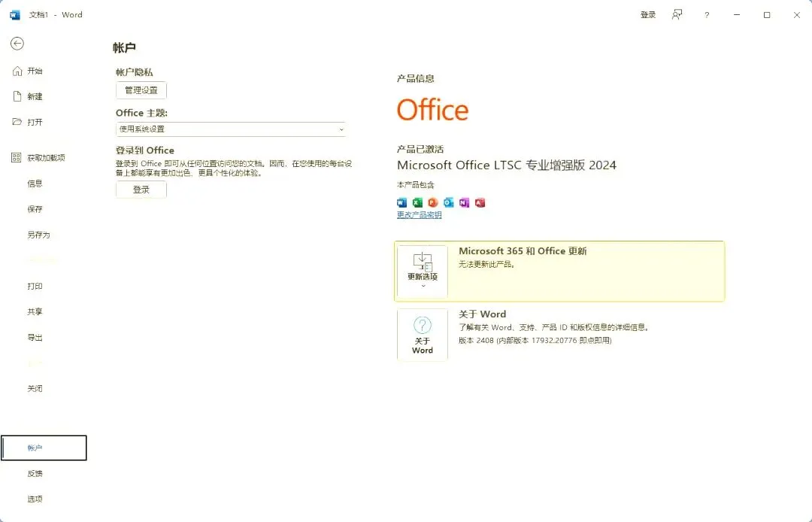
Task: Click the back arrow to return to document
Action: click(17, 44)
